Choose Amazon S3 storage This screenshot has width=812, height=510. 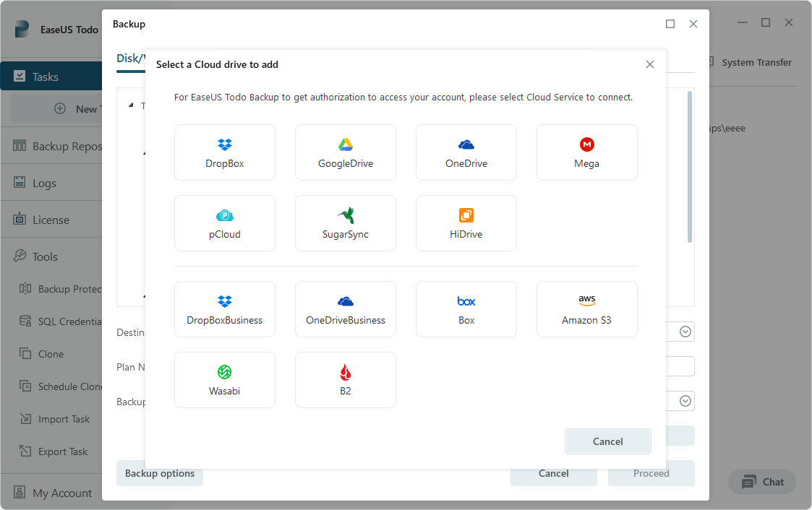click(586, 309)
